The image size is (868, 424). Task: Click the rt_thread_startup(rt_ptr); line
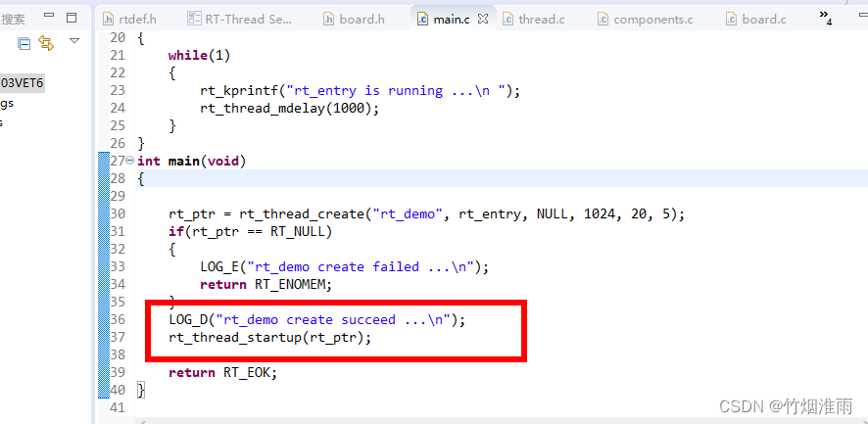pos(270,337)
